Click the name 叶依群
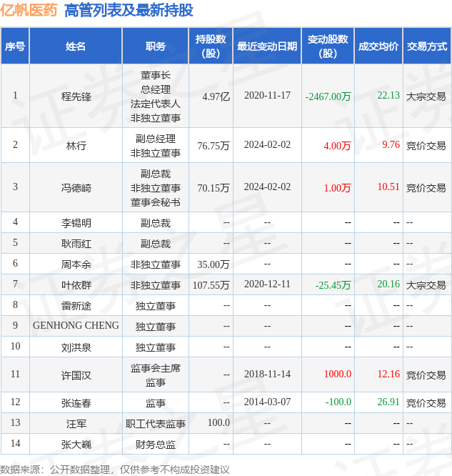 [76, 285]
